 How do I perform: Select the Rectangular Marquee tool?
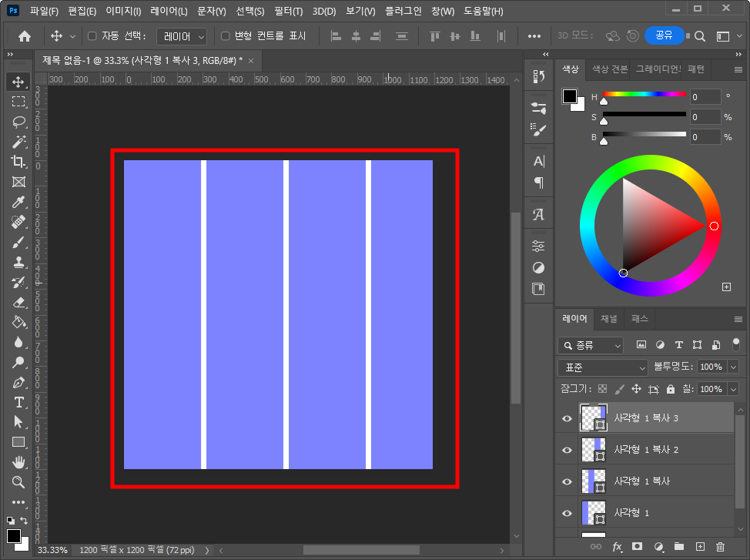click(x=18, y=102)
